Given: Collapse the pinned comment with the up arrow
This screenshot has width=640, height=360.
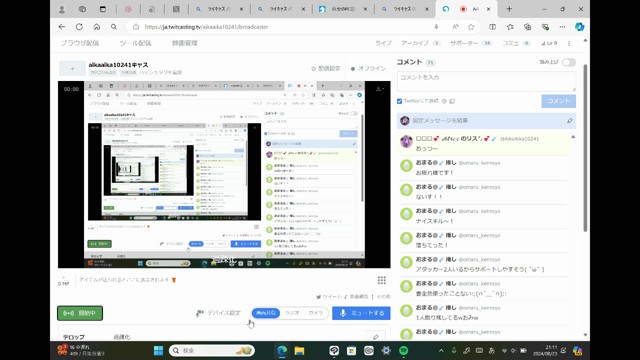Looking at the screenshot, I should [x=573, y=137].
